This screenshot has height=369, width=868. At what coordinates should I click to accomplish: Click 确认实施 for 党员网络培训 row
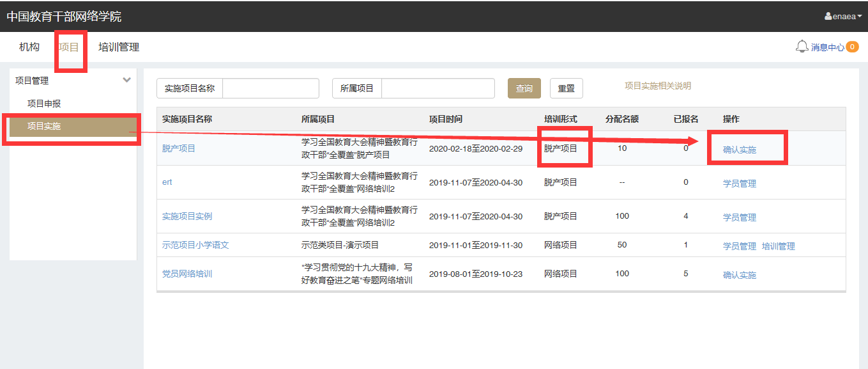tap(740, 275)
